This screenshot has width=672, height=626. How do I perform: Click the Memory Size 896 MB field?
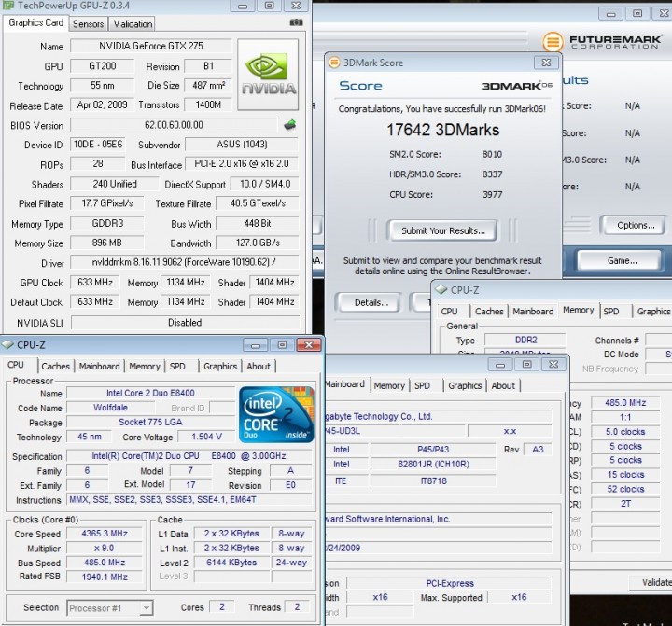(107, 243)
